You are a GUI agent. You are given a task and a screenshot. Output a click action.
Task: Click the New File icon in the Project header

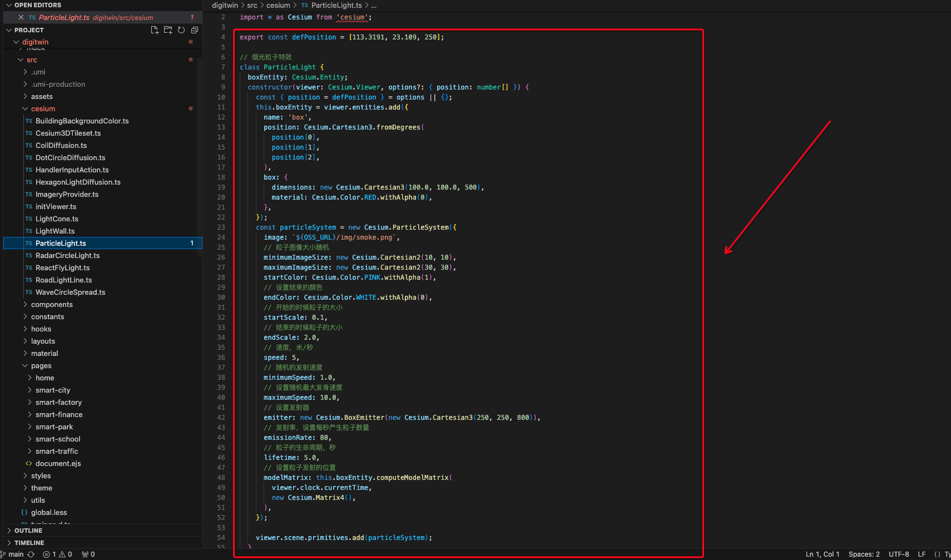(155, 30)
